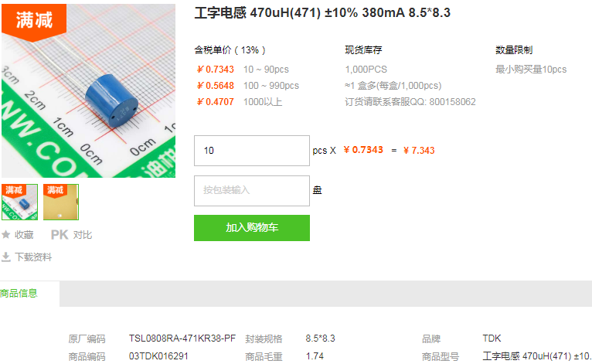Screen dimensions: 592x364
Task: Click the 加入购物车 button
Action: coord(252,228)
